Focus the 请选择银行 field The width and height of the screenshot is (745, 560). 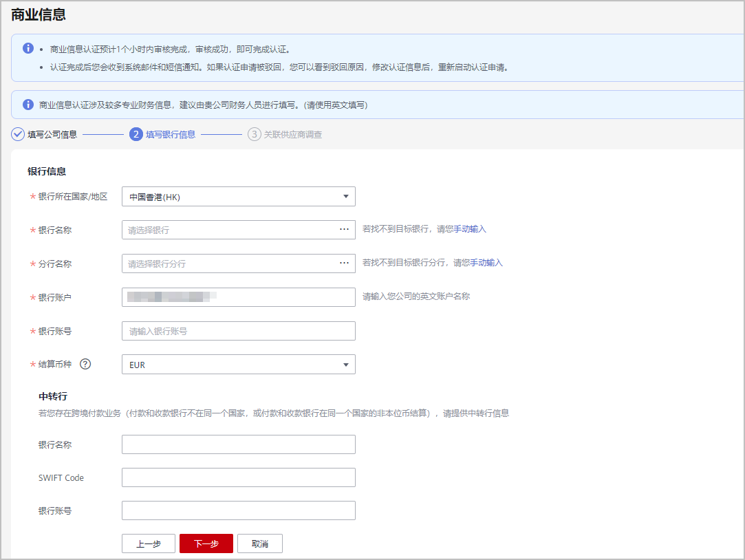point(239,230)
